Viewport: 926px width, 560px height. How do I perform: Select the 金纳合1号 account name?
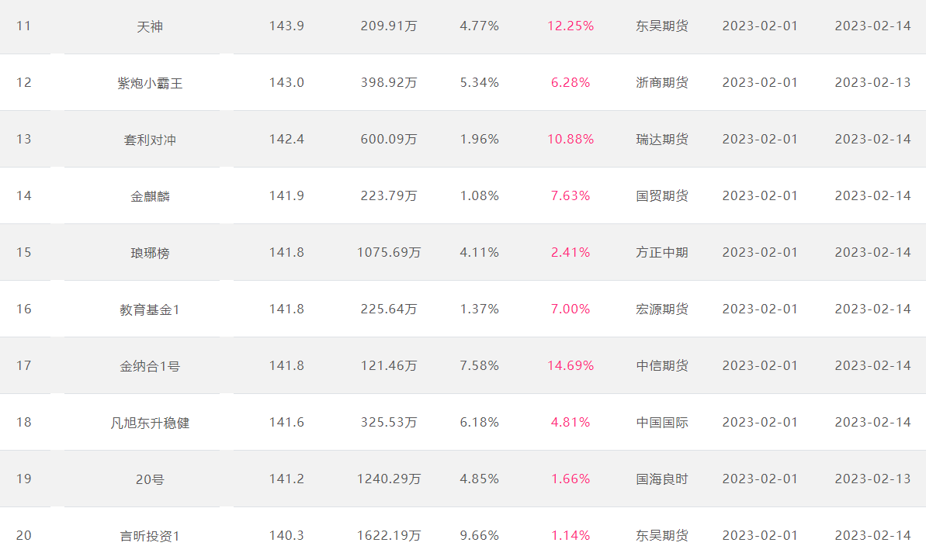(x=149, y=366)
